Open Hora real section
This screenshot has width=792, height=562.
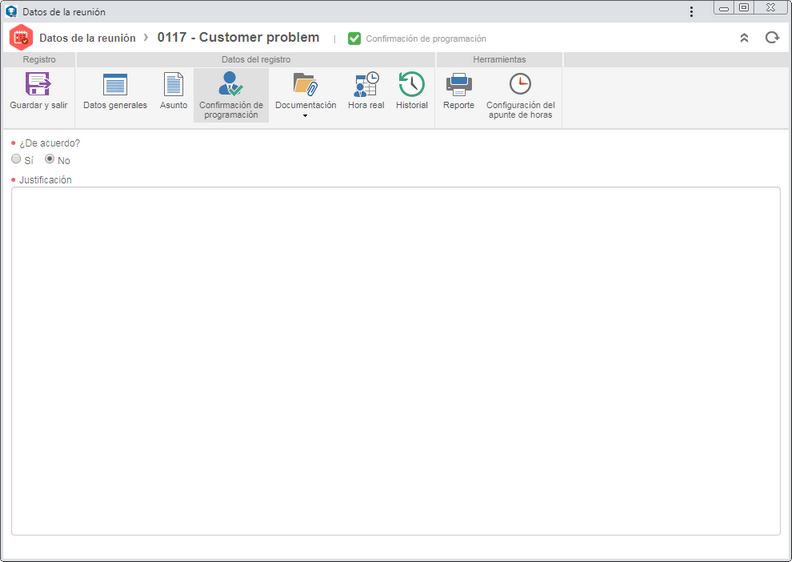(x=366, y=91)
